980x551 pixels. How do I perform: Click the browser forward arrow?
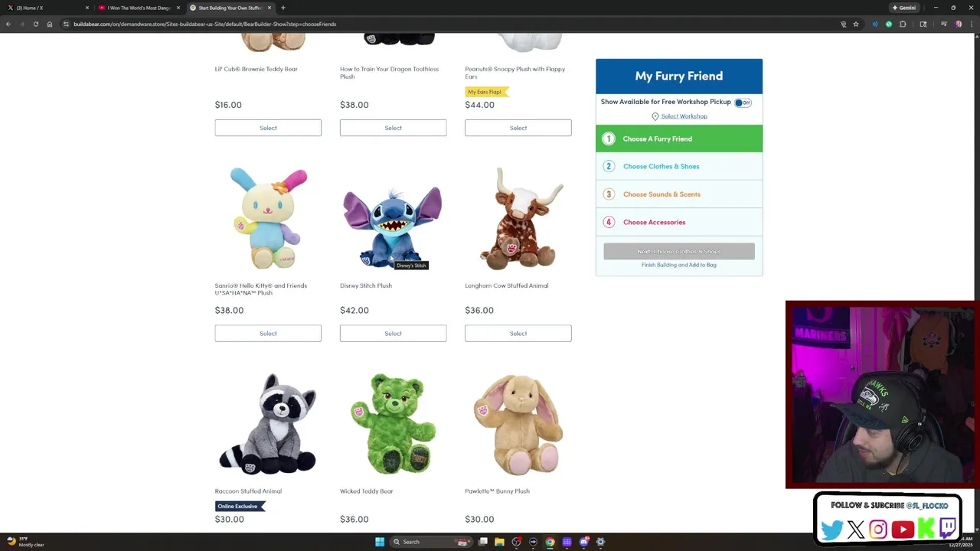tap(22, 24)
